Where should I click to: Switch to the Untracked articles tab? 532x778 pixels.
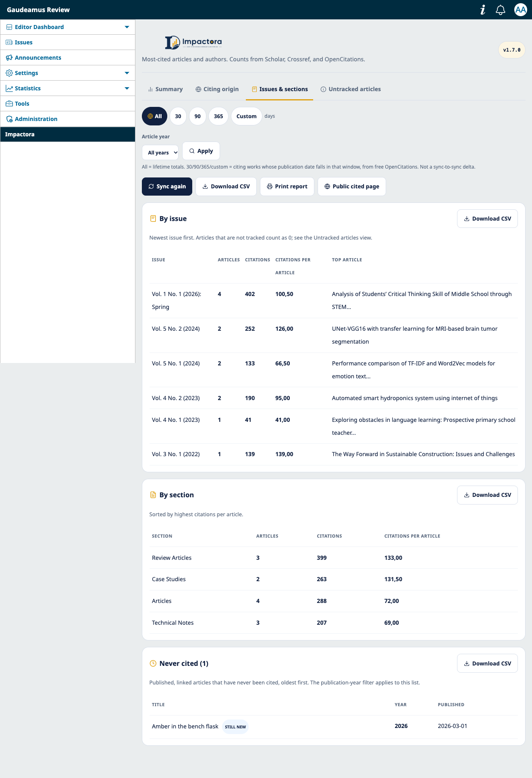coord(351,89)
